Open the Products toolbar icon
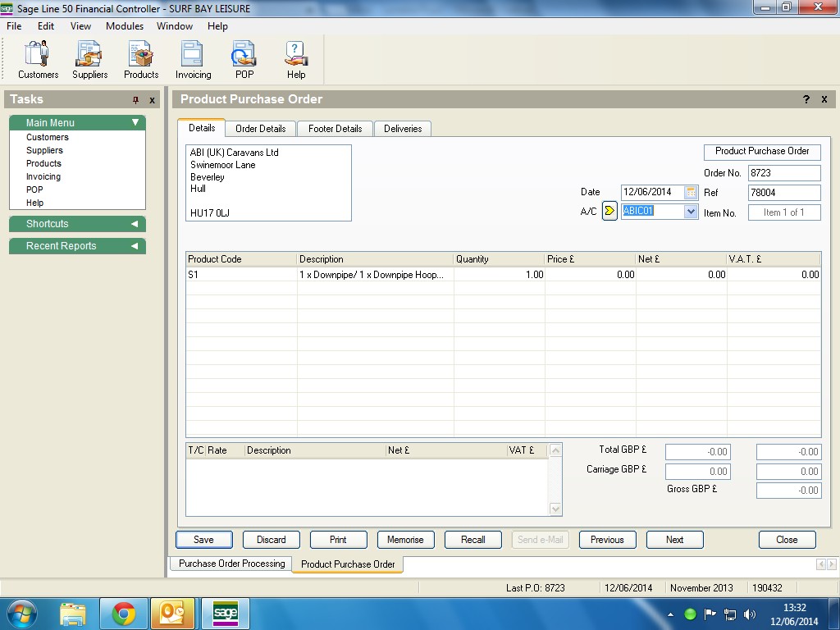The width and height of the screenshot is (840, 630). (x=141, y=60)
